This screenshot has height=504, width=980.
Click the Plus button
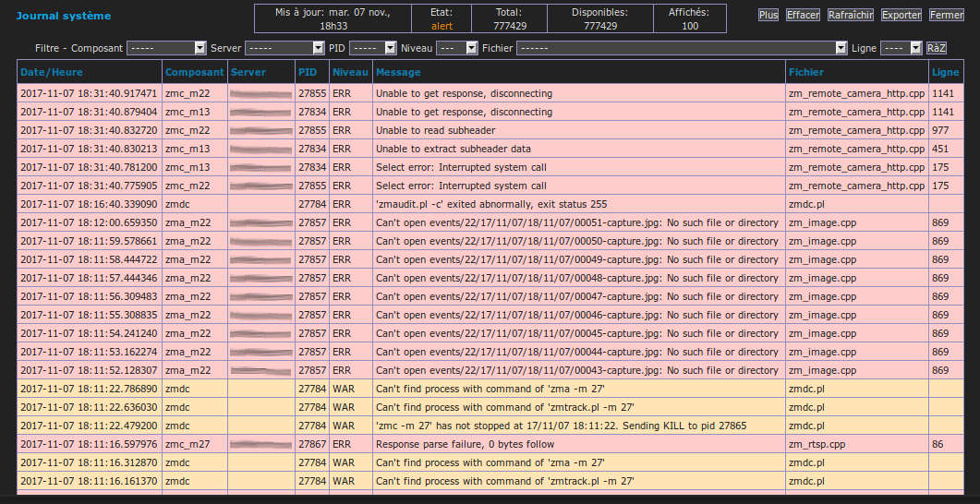point(768,15)
